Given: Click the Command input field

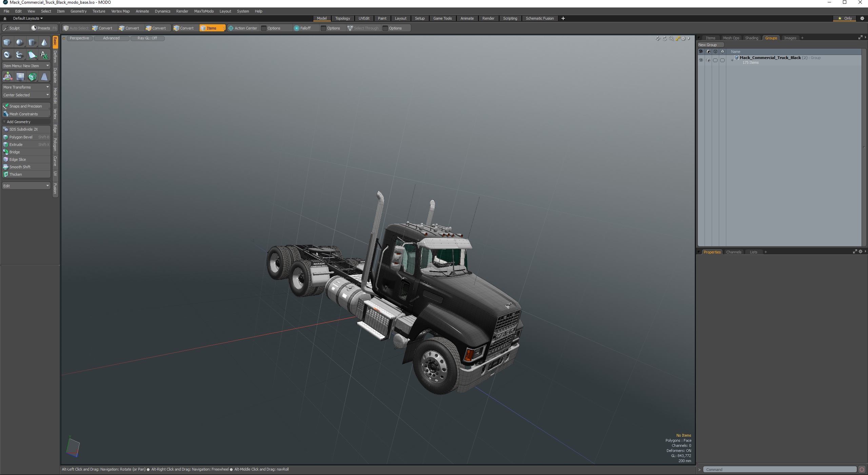Looking at the screenshot, I should pos(780,470).
